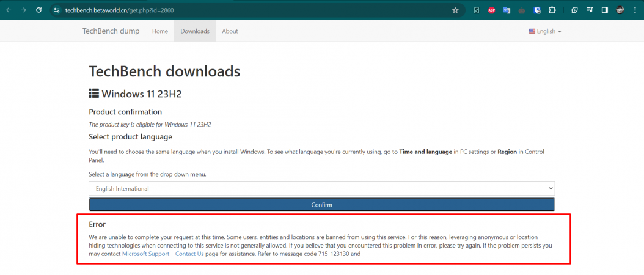Open the blue shield lock extension

click(x=537, y=10)
